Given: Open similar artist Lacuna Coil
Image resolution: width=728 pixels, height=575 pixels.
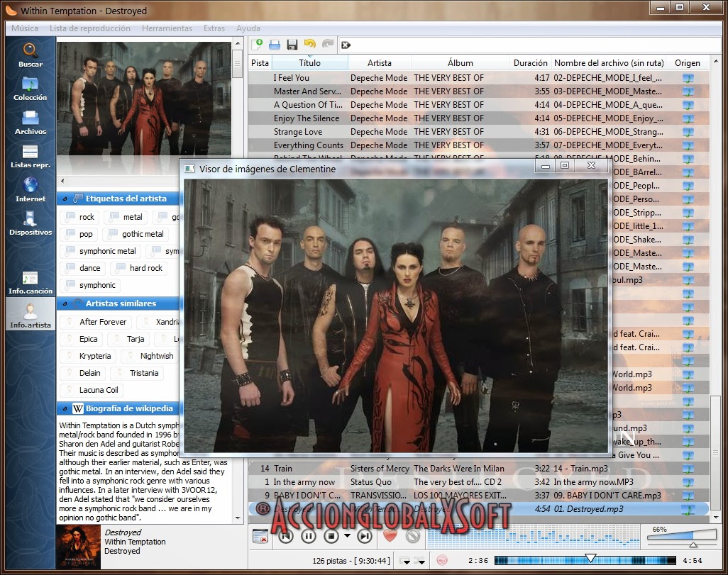Looking at the screenshot, I should pos(92,390).
